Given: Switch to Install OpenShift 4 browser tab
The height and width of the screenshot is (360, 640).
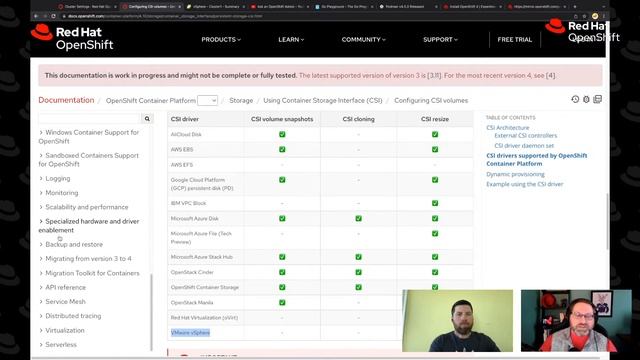Looking at the screenshot, I should [473, 7].
